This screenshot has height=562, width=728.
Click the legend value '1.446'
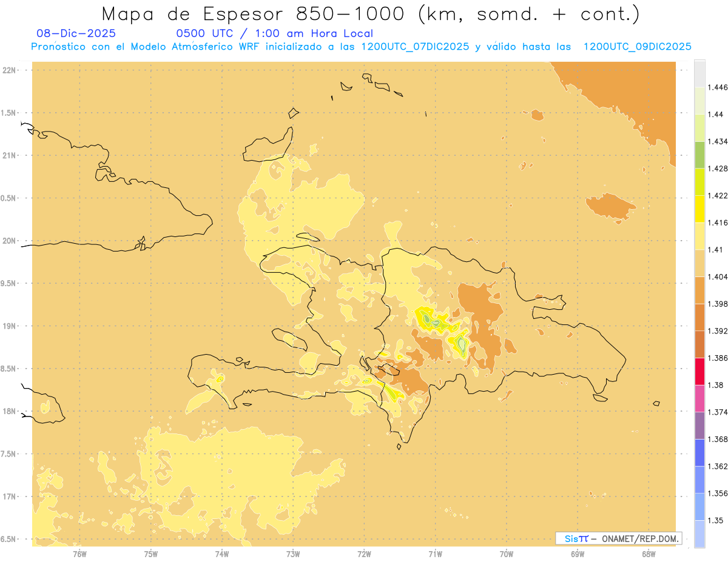pos(718,87)
